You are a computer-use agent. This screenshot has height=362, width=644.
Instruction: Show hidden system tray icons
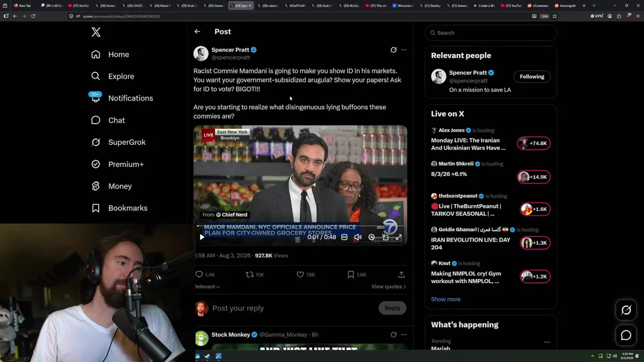pyautogui.click(x=592, y=356)
